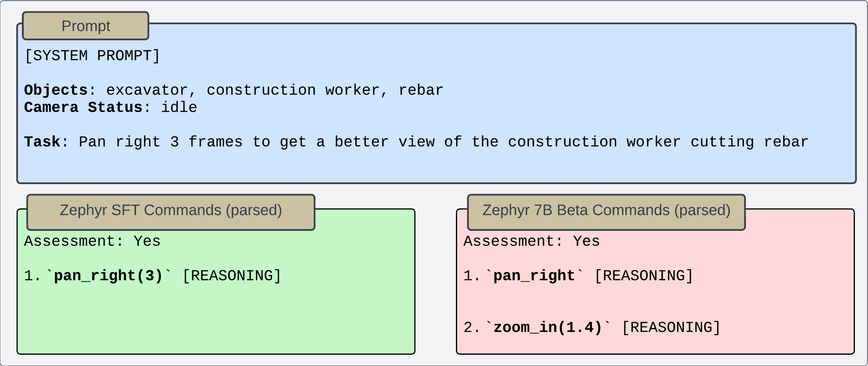Screen dimensions: 868x366
Task: Click rebar at the end of the Objects line
Action: [x=421, y=90]
